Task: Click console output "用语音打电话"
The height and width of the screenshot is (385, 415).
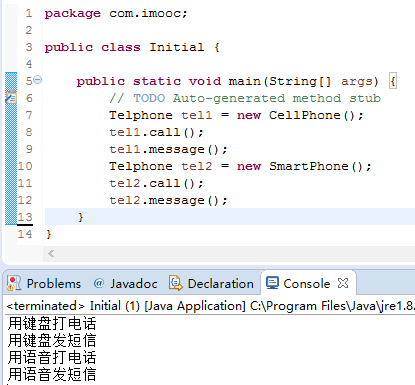Action: click(52, 357)
